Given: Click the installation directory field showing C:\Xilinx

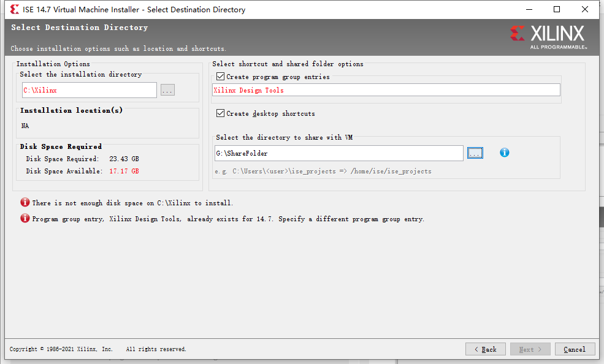Looking at the screenshot, I should (x=89, y=89).
